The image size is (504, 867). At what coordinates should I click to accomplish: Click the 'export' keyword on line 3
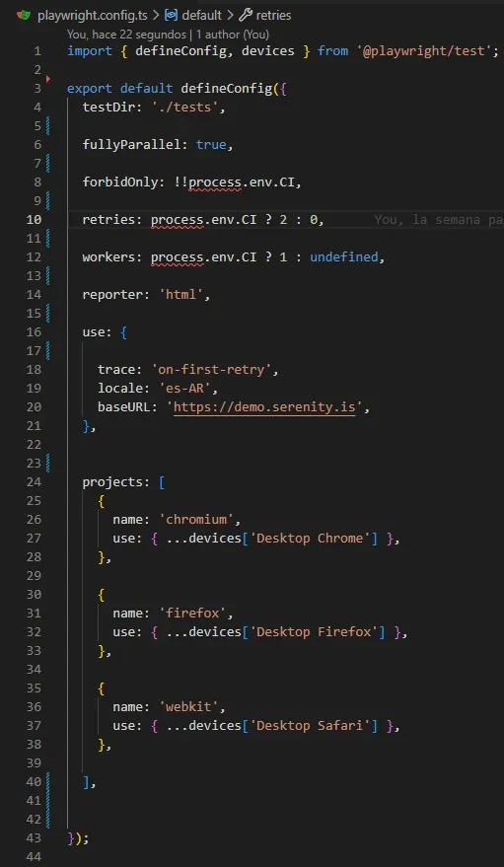[90, 89]
